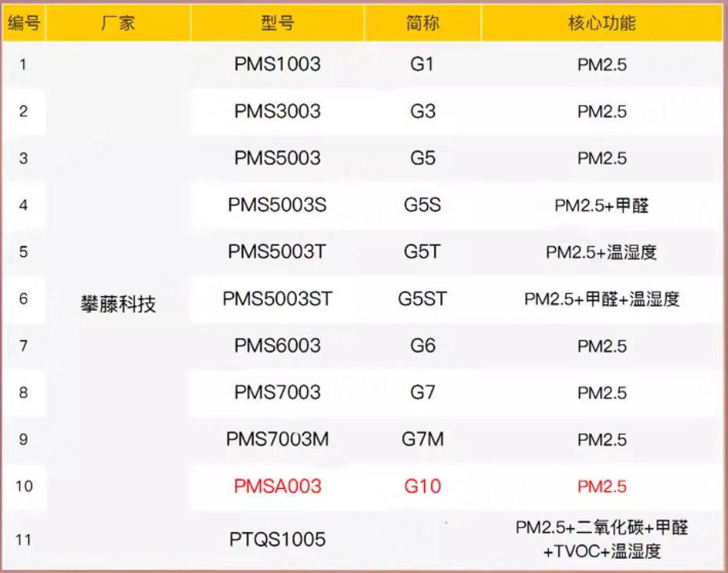Select the model cell reading exactly PMS7003
Viewport: 728px width, 573px height.
277,393
